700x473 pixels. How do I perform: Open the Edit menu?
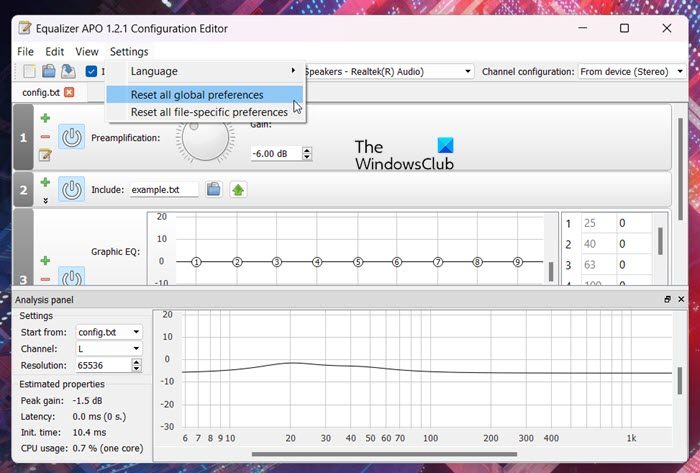(54, 52)
